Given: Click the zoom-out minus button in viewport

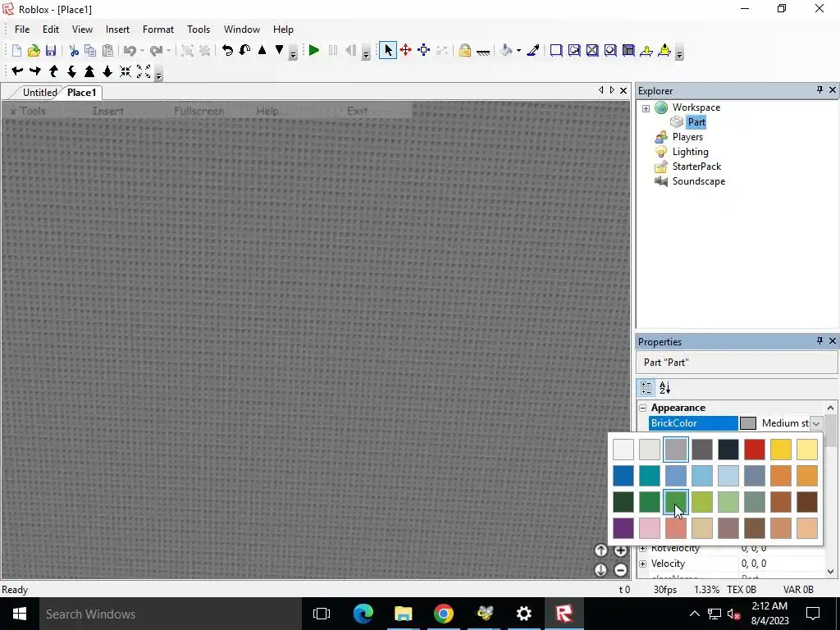Looking at the screenshot, I should [x=620, y=570].
